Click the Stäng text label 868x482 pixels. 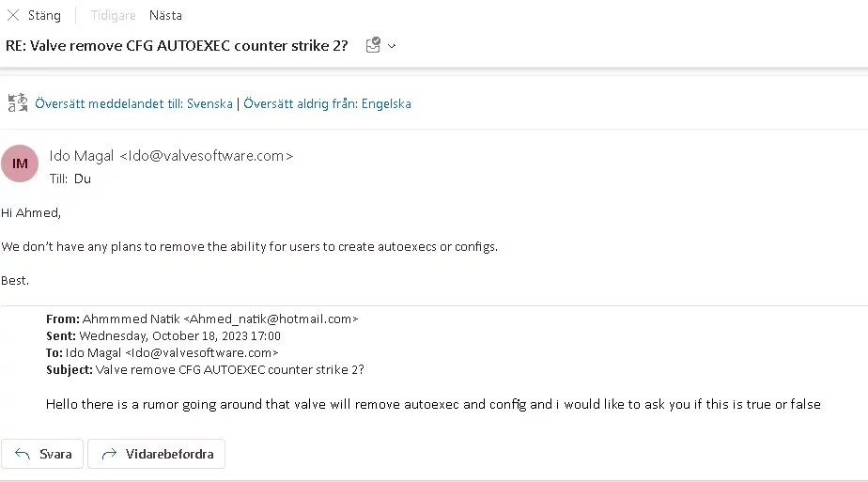tap(44, 15)
